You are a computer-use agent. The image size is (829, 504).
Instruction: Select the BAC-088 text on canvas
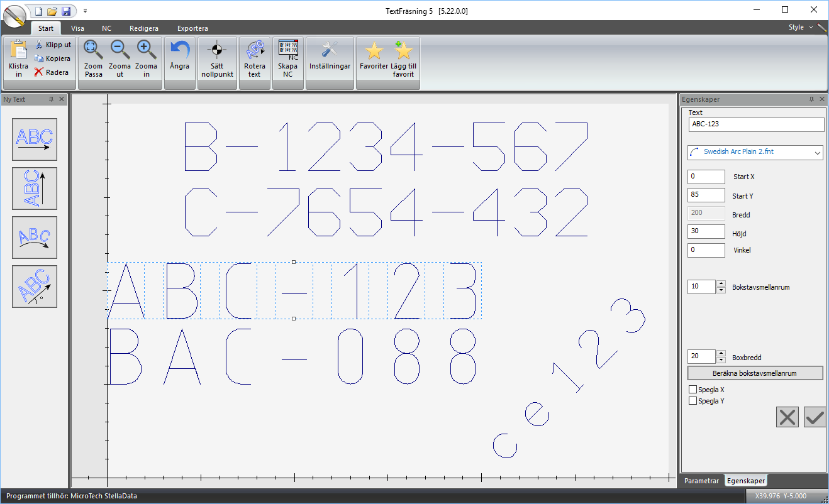[292, 357]
